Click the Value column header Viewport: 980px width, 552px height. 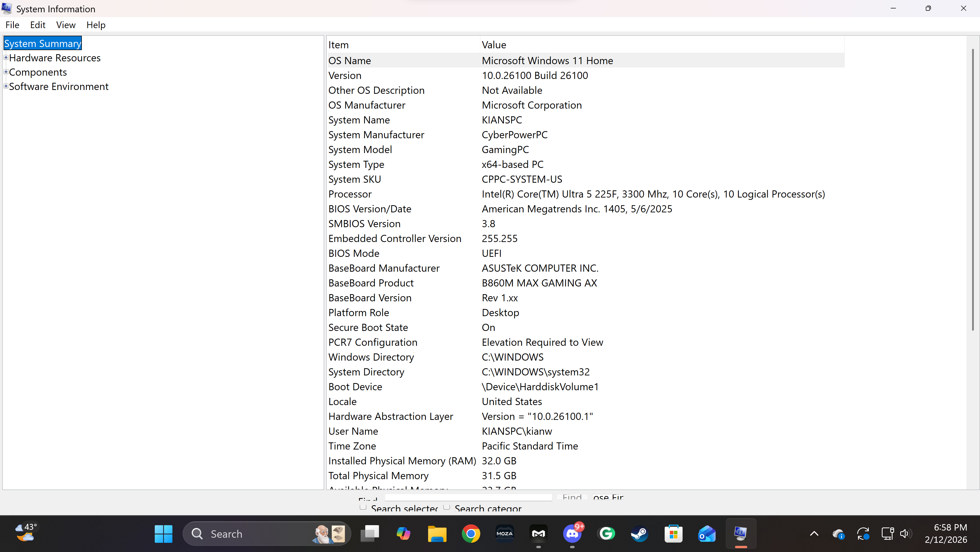coord(662,45)
